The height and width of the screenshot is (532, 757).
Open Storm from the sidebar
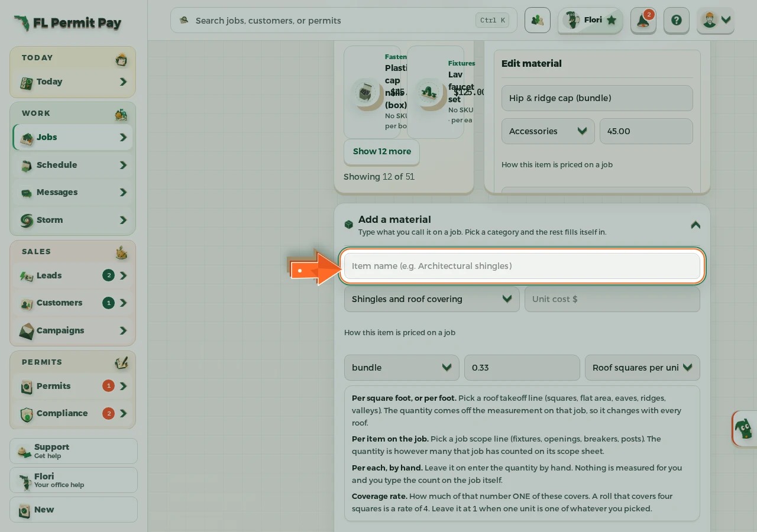coord(73,220)
